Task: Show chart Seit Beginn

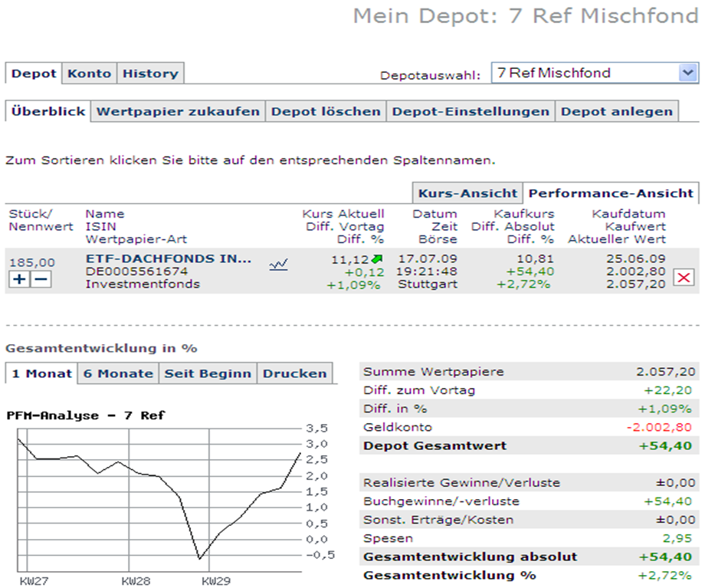Action: click(208, 373)
